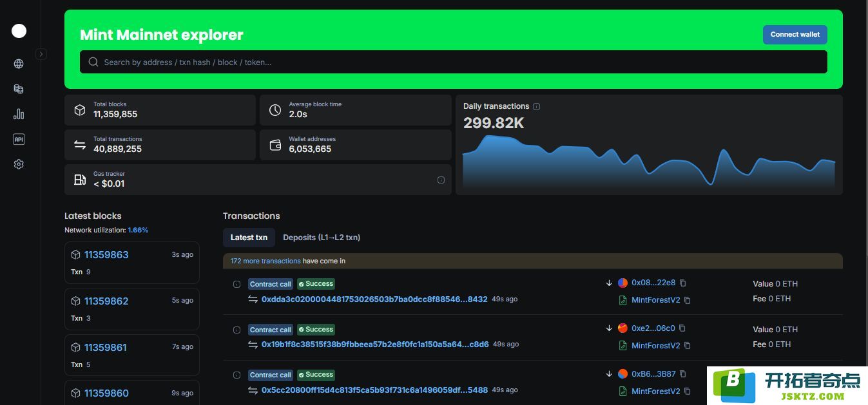Open block 11359863
This screenshot has width=868, height=405.
[x=106, y=255]
